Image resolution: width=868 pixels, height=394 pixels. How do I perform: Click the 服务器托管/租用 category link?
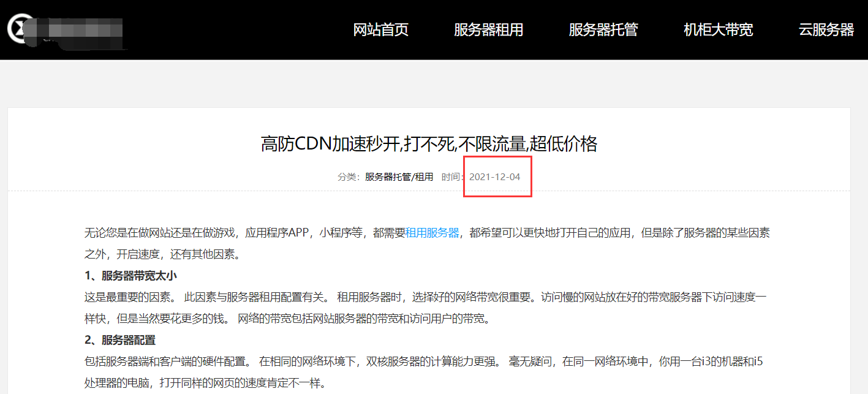click(399, 177)
